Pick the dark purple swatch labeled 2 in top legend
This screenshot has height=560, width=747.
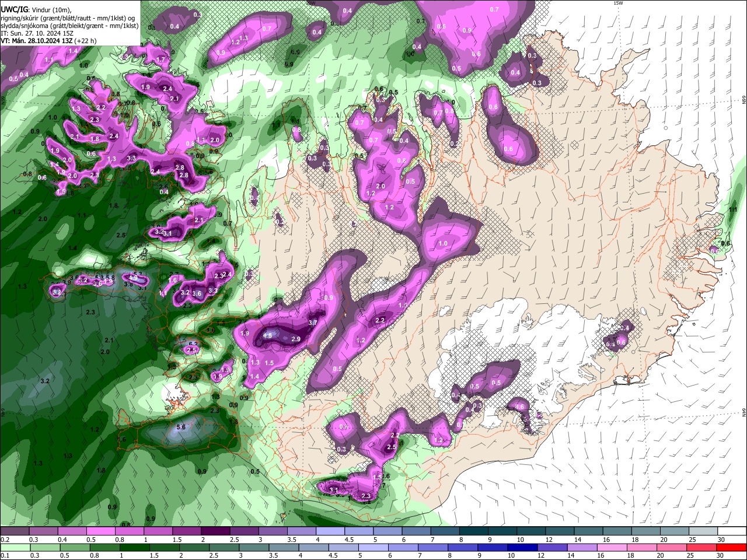pyautogui.click(x=215, y=531)
